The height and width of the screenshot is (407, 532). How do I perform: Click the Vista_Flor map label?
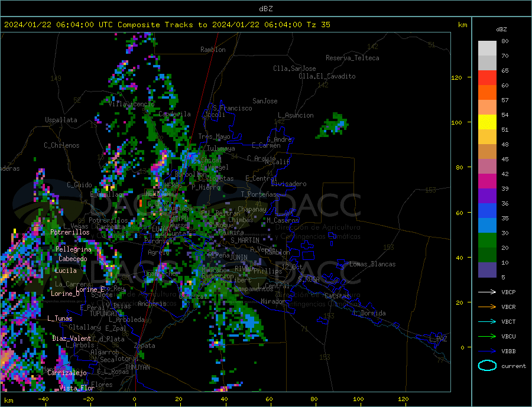(x=77, y=388)
